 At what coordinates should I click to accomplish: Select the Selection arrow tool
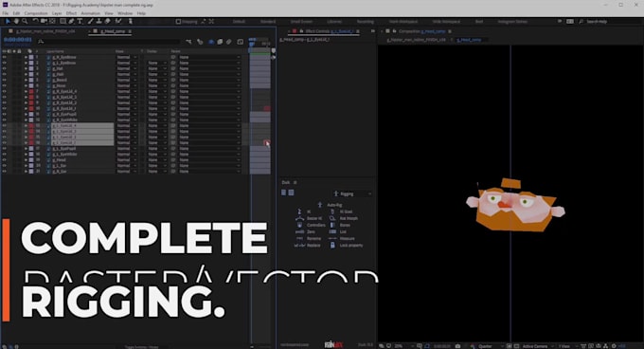tap(8, 22)
